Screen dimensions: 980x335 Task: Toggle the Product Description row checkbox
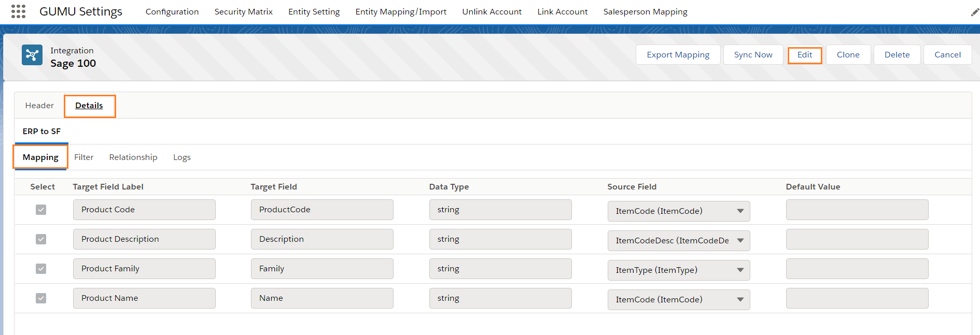[x=41, y=239]
